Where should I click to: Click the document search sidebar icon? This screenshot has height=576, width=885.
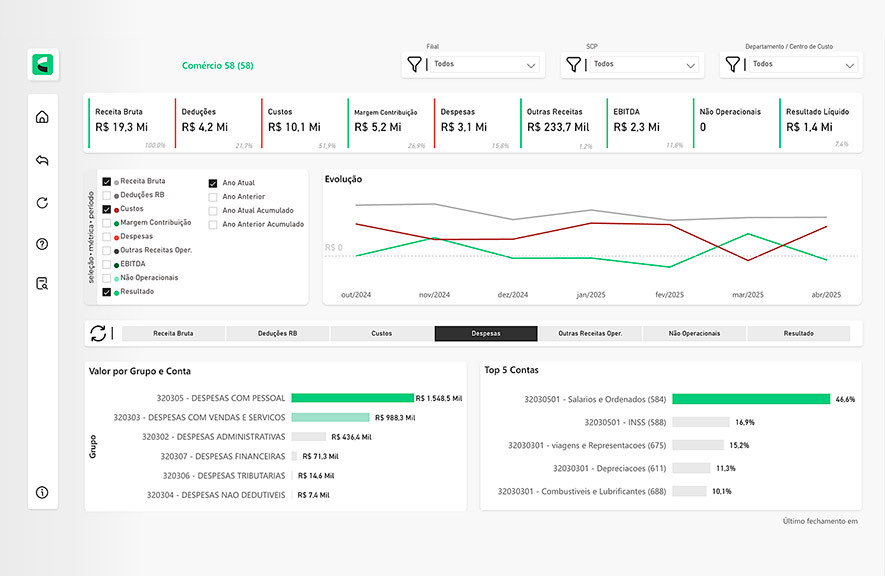[42, 284]
